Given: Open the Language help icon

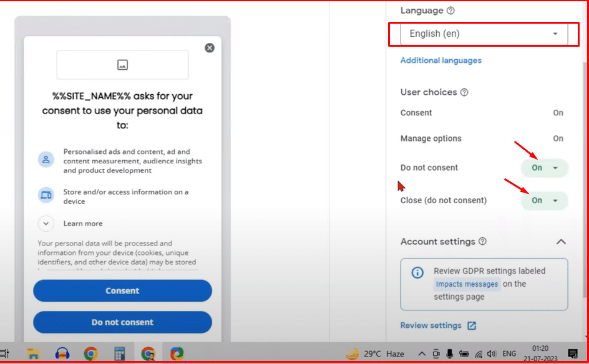Looking at the screenshot, I should [x=450, y=11].
